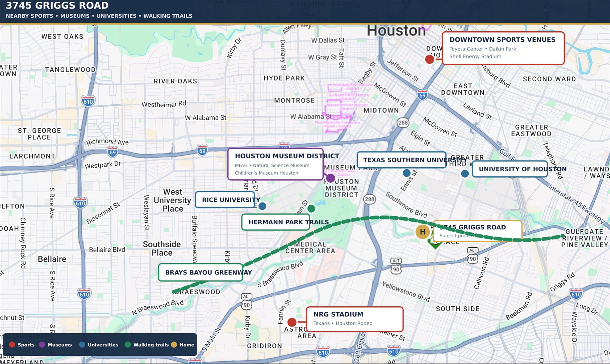The image size is (610, 364).
Task: Select the Brays Bayou Greenway label
Action: 200,272
